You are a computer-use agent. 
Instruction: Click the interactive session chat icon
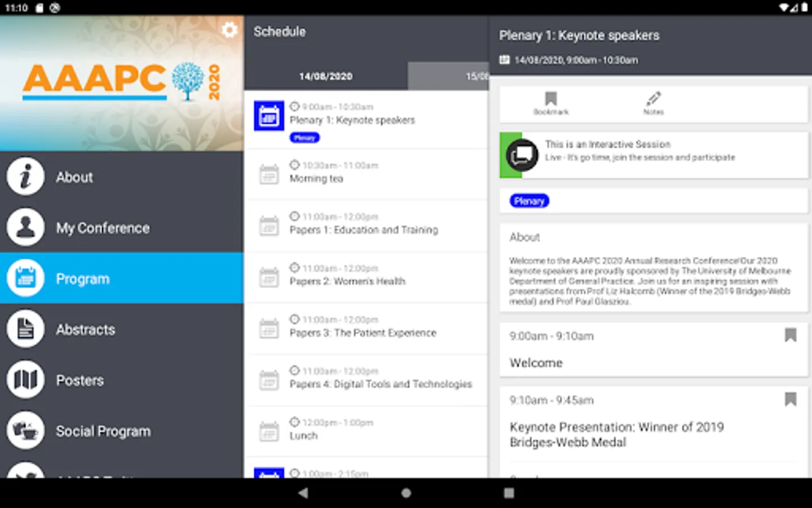[522, 155]
